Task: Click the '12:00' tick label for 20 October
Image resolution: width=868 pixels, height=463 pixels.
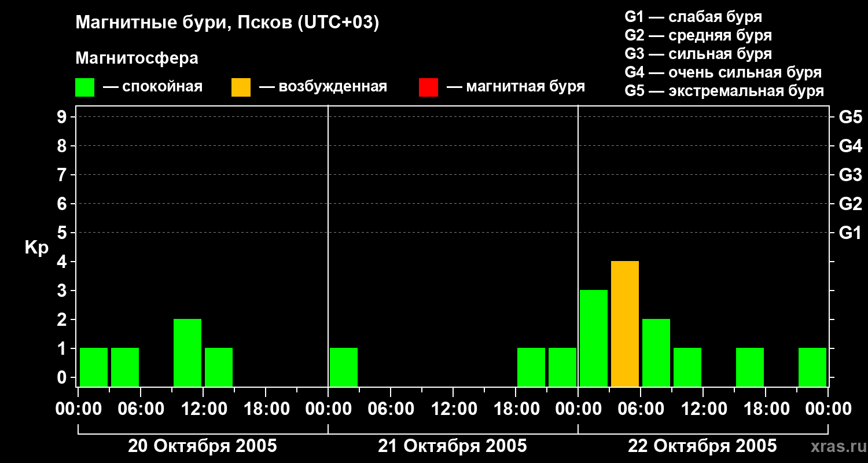Action: [x=203, y=409]
